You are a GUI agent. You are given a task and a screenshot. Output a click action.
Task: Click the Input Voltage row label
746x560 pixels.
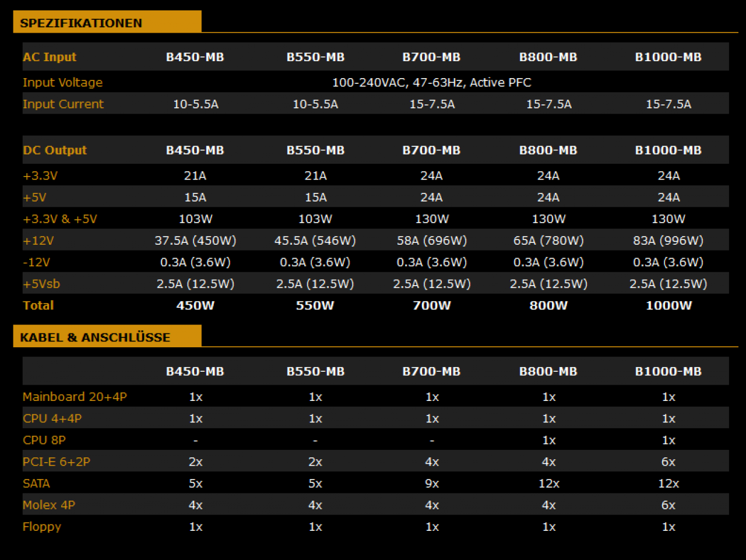[x=62, y=83]
